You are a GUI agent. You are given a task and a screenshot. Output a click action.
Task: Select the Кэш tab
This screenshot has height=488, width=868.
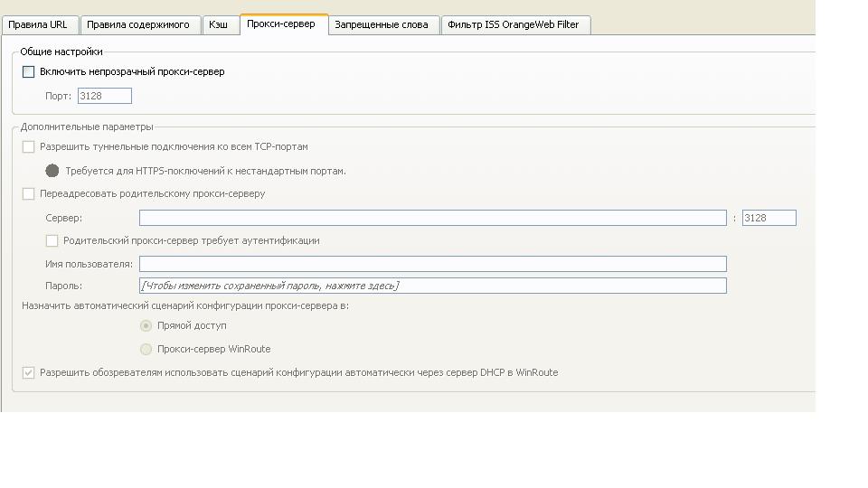[x=221, y=25]
